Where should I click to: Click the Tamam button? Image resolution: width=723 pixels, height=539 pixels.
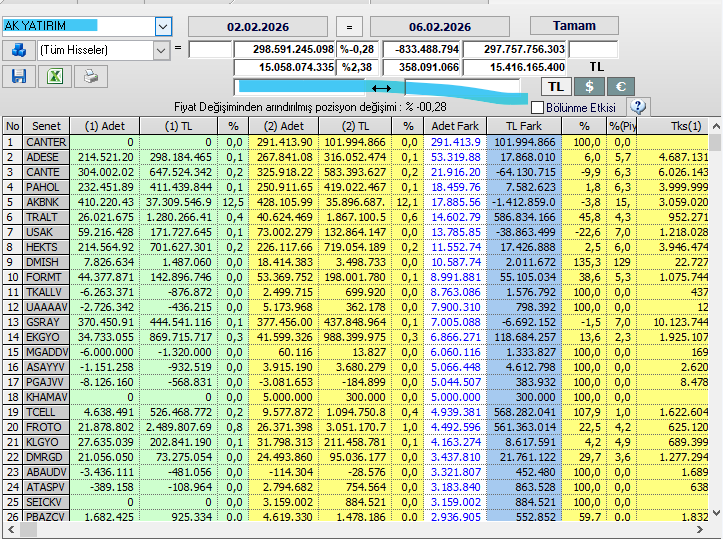coord(574,26)
